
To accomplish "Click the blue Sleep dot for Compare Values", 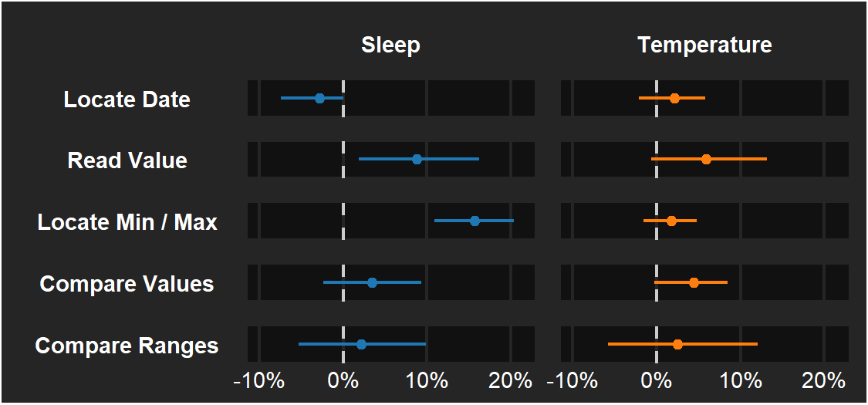I will pyautogui.click(x=372, y=282).
